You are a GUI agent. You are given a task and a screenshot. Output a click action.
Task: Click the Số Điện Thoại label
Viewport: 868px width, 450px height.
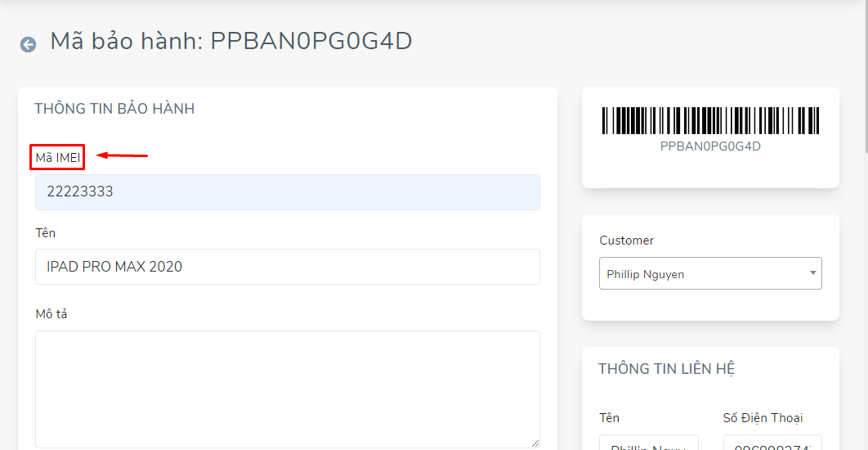[763, 418]
